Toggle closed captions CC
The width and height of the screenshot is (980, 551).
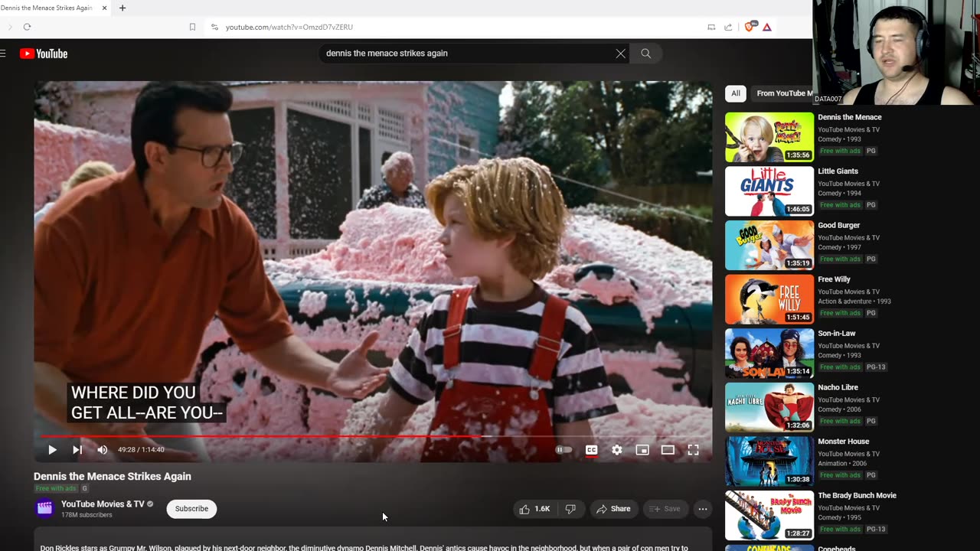(x=591, y=450)
